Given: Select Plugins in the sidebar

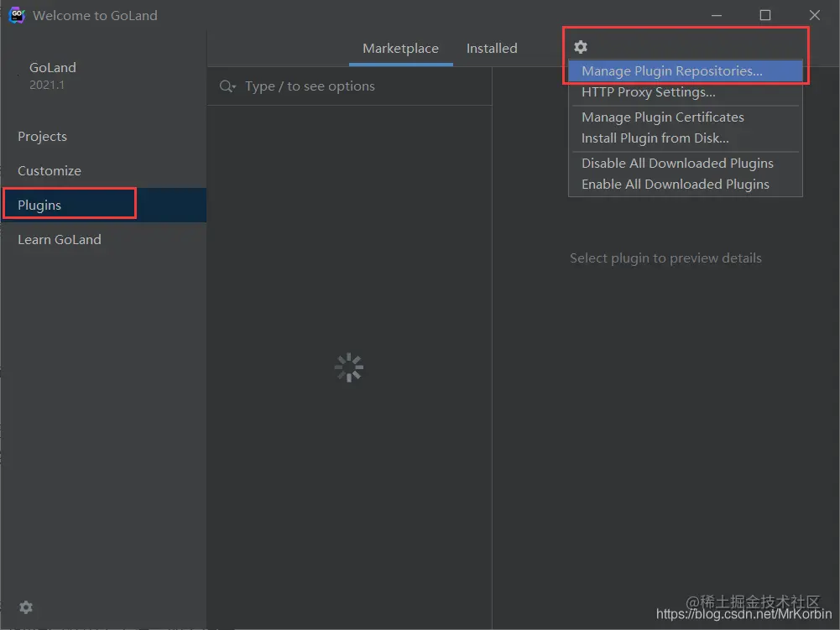Looking at the screenshot, I should 104,206.
